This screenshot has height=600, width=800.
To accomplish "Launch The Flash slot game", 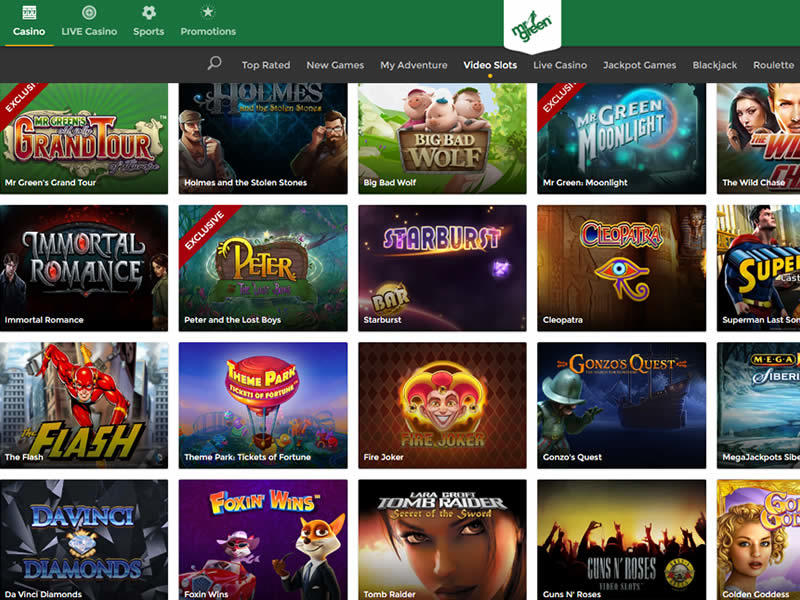I will click(x=84, y=405).
